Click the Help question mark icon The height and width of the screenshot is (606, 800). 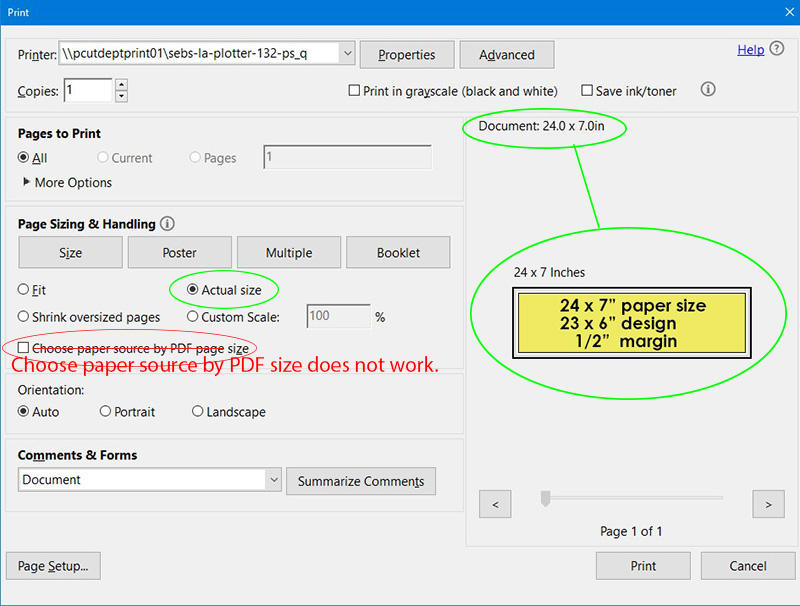(x=777, y=49)
